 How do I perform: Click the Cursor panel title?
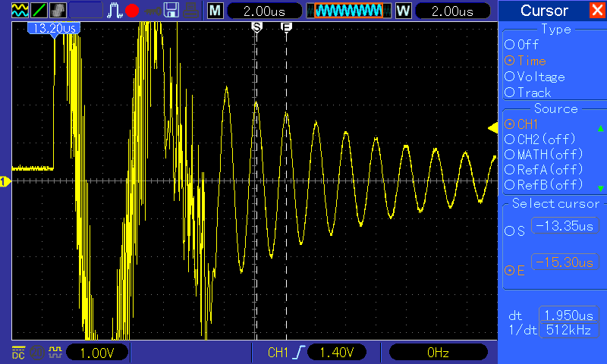544,11
